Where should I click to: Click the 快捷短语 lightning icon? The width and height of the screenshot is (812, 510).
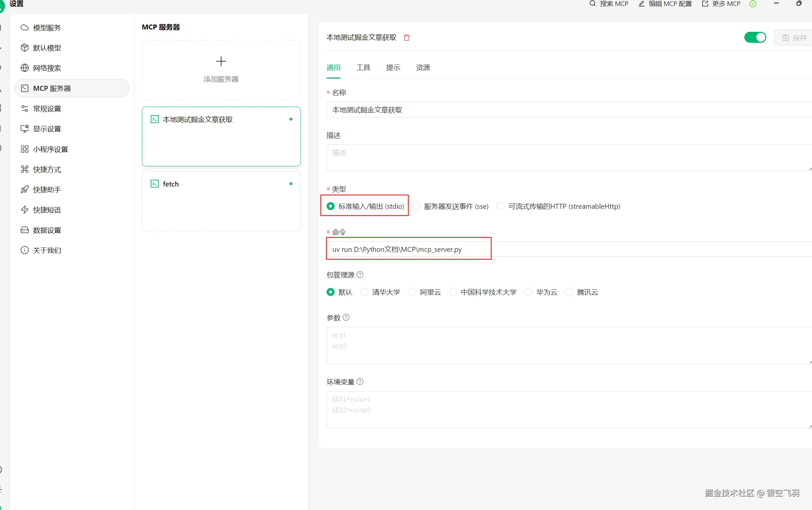coord(25,210)
